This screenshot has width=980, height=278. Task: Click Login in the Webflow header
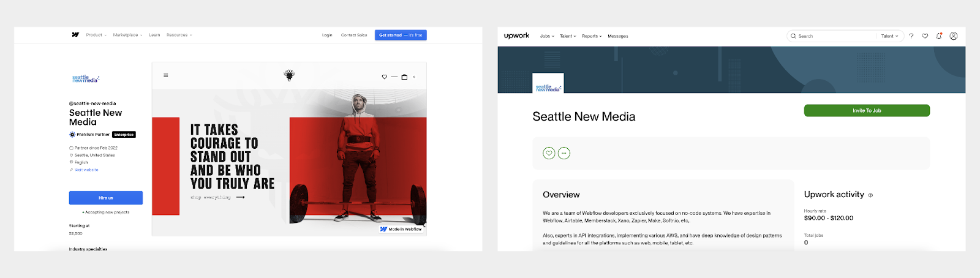(327, 35)
